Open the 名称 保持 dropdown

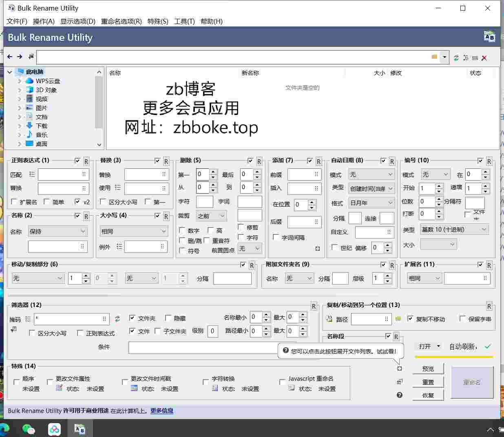58,231
